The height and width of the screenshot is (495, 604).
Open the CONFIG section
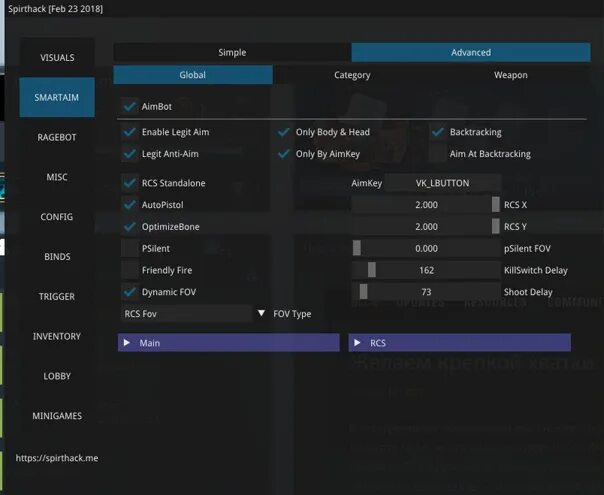click(57, 217)
